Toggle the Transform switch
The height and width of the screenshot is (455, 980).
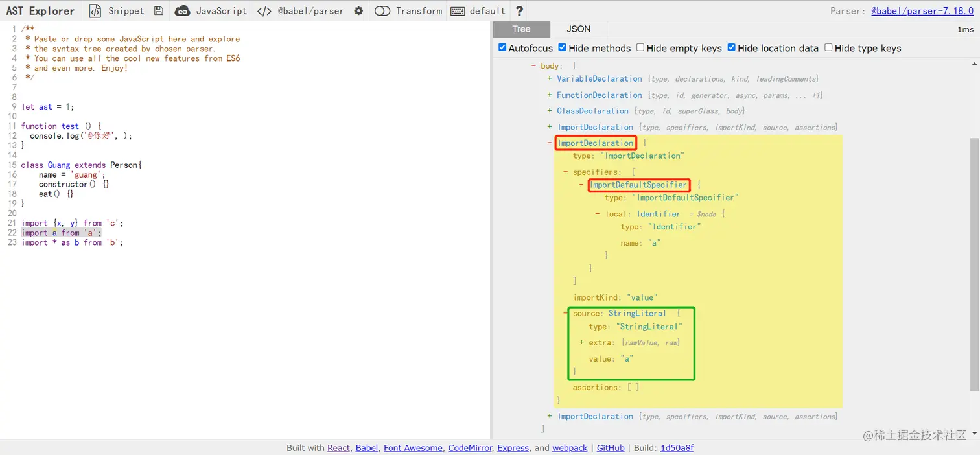point(382,11)
